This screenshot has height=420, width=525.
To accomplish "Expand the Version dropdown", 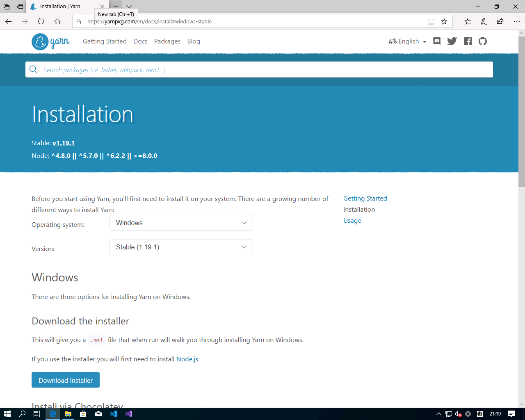I will coord(181,247).
